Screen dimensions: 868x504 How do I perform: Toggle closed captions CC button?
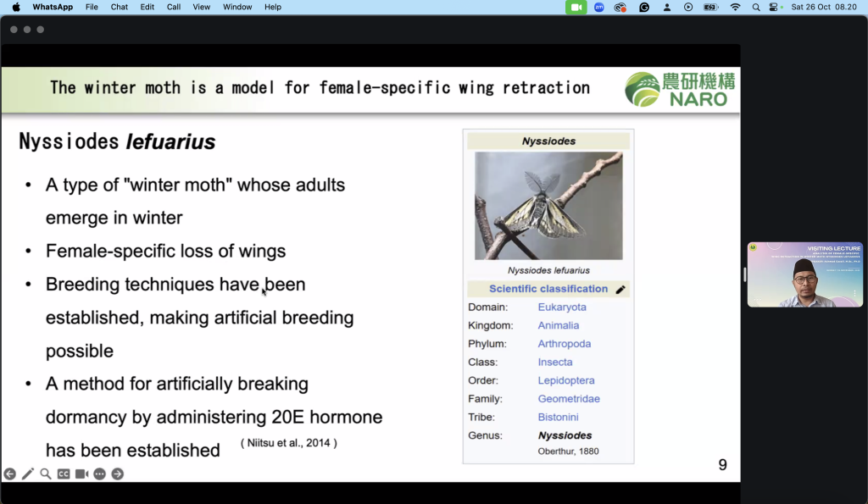[64, 474]
